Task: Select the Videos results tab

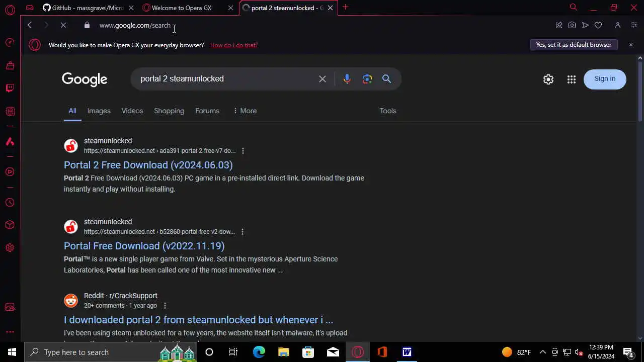Action: point(132,111)
